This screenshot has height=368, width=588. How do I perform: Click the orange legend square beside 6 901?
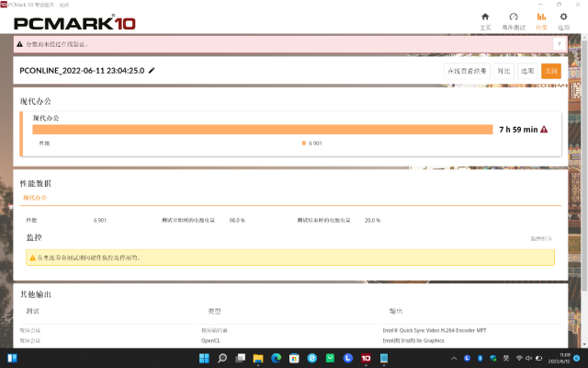(x=304, y=144)
